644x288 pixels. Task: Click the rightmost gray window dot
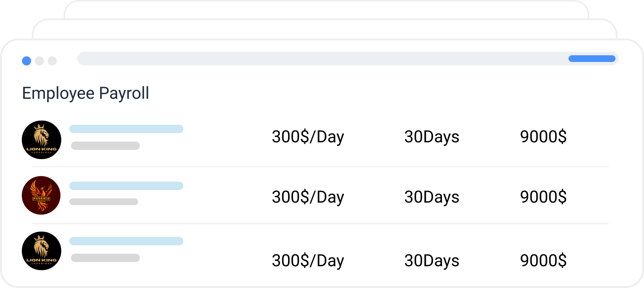click(x=52, y=61)
